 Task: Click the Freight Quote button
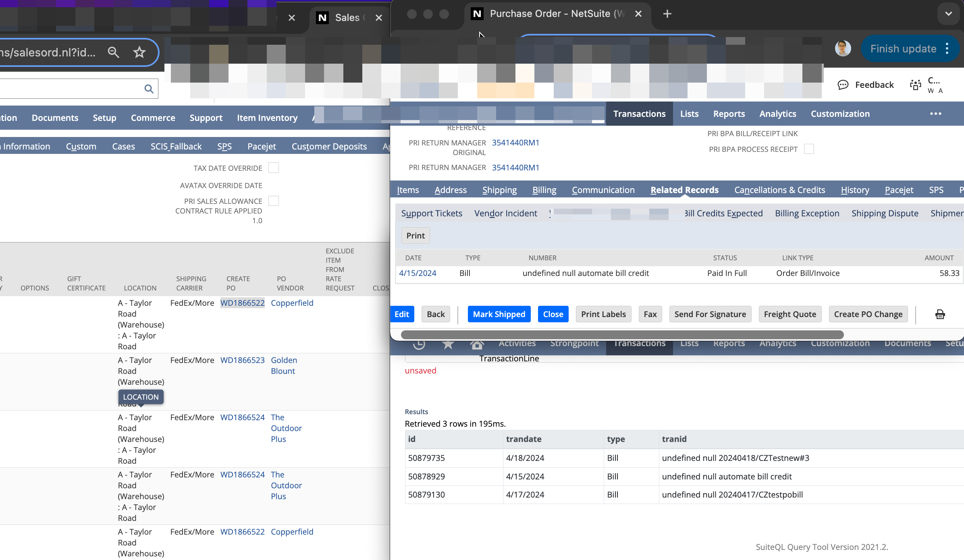tap(790, 314)
